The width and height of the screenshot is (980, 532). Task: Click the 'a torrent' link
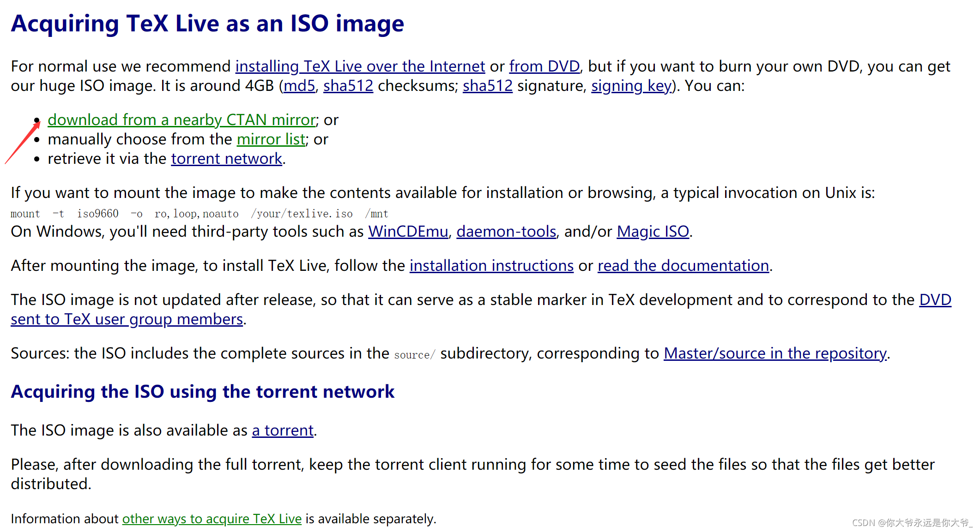point(282,430)
